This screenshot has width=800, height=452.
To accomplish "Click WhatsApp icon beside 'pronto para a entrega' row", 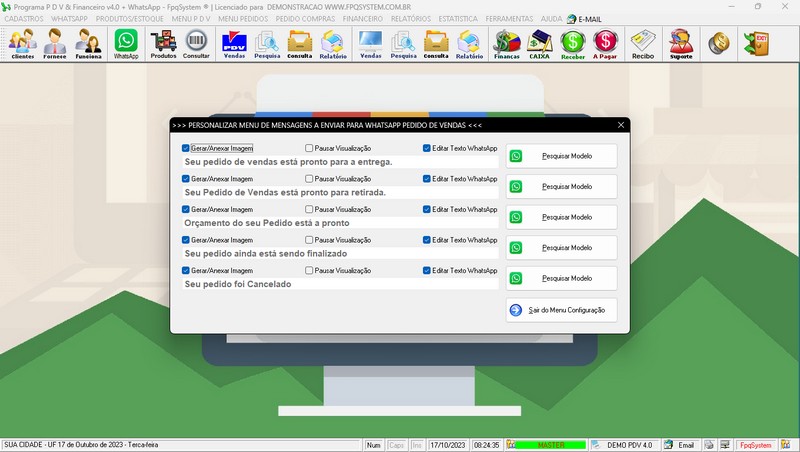I will tap(516, 156).
